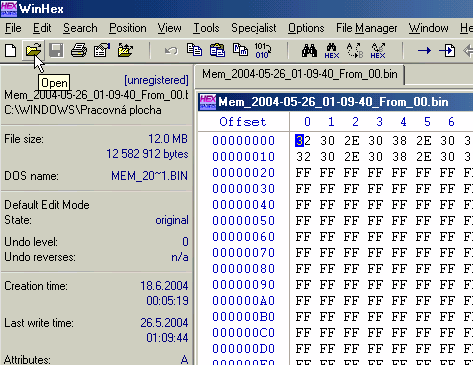This screenshot has width=473, height=365.
Task: Click column header 3 in hex view
Action: pos(379,122)
